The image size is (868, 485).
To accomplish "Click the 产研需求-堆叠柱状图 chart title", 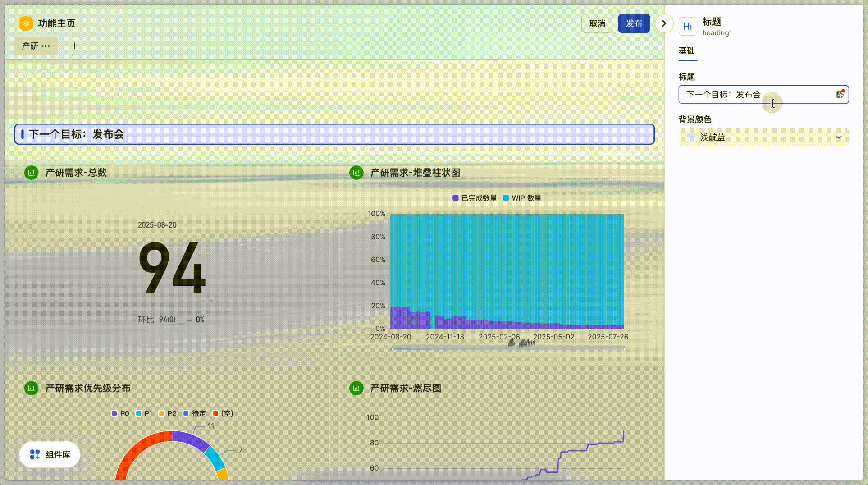I will click(415, 173).
